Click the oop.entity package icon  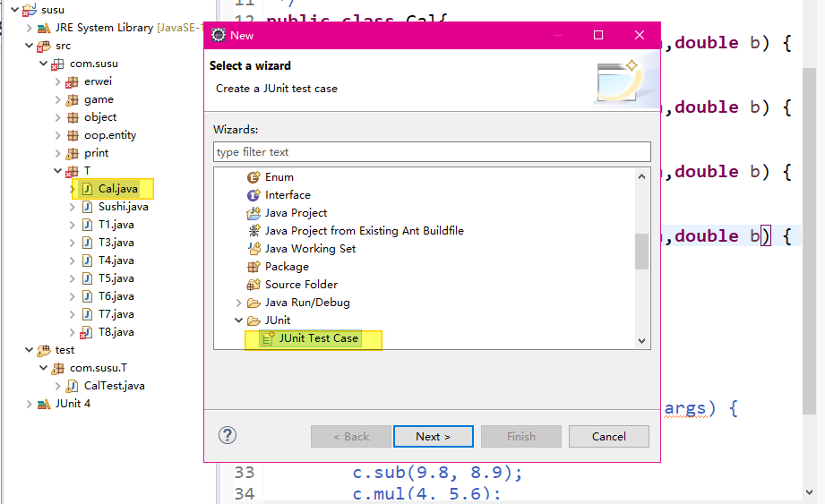[x=73, y=135]
